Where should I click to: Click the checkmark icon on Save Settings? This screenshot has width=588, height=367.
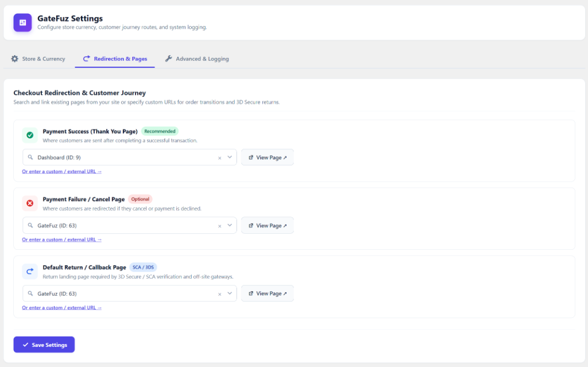point(25,345)
